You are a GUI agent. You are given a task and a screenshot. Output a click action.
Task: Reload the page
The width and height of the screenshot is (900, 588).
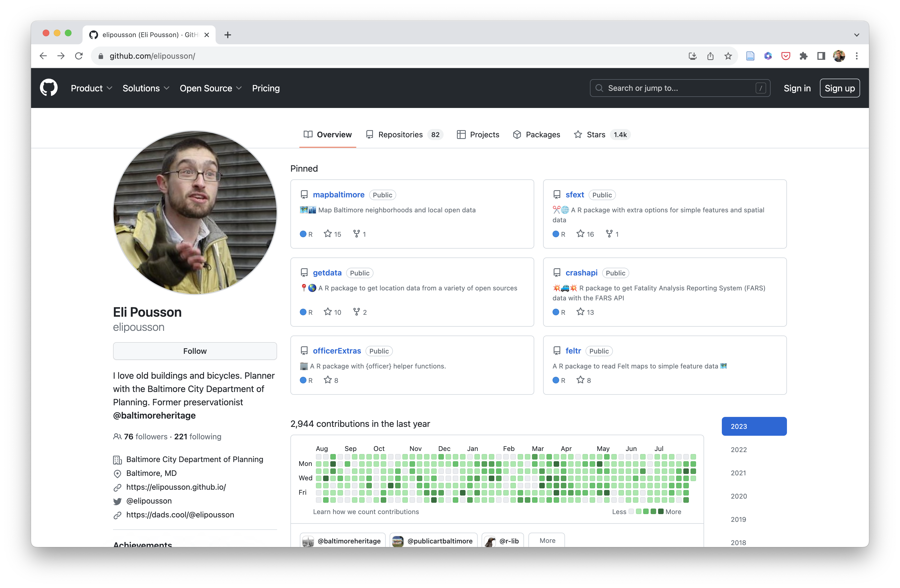79,56
